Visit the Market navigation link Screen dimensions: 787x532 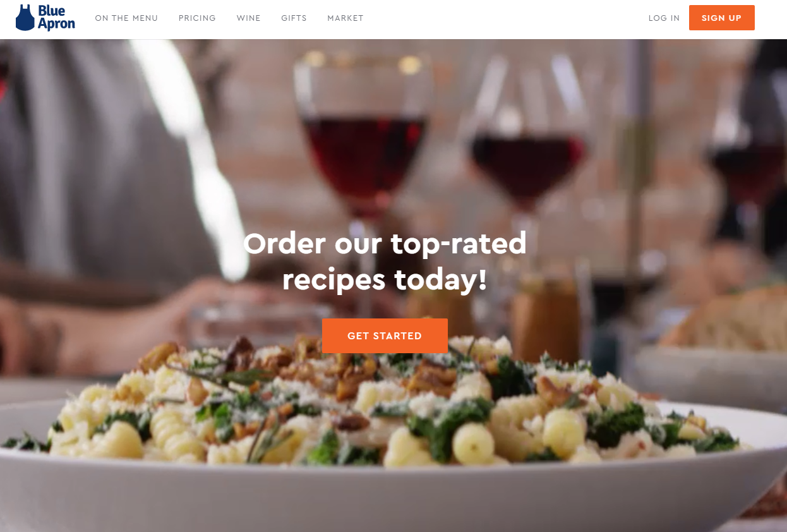pos(345,18)
